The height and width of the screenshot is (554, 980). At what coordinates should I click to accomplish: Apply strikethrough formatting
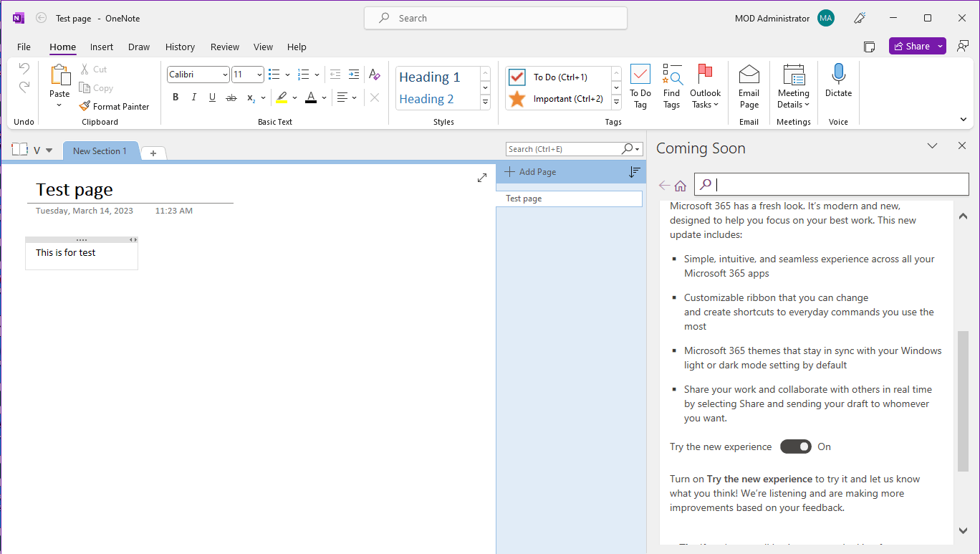(231, 97)
